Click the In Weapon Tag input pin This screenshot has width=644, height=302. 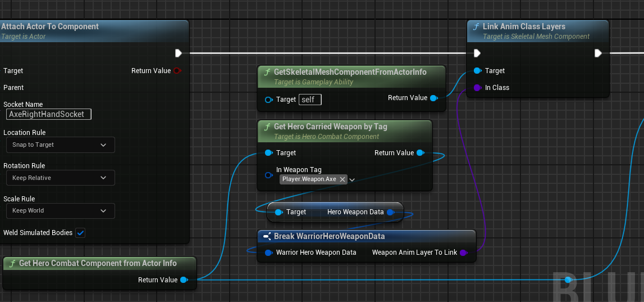pyautogui.click(x=268, y=175)
